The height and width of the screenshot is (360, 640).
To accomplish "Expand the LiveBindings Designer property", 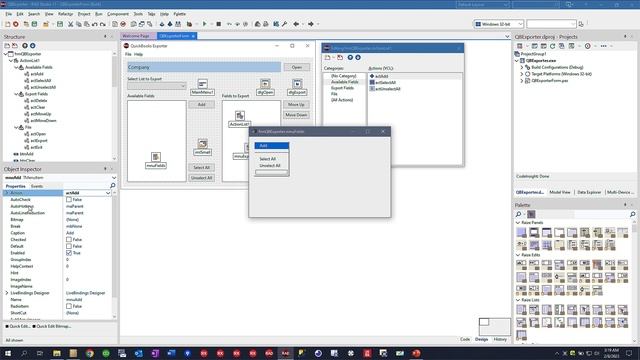I will pyautogui.click(x=7, y=293).
